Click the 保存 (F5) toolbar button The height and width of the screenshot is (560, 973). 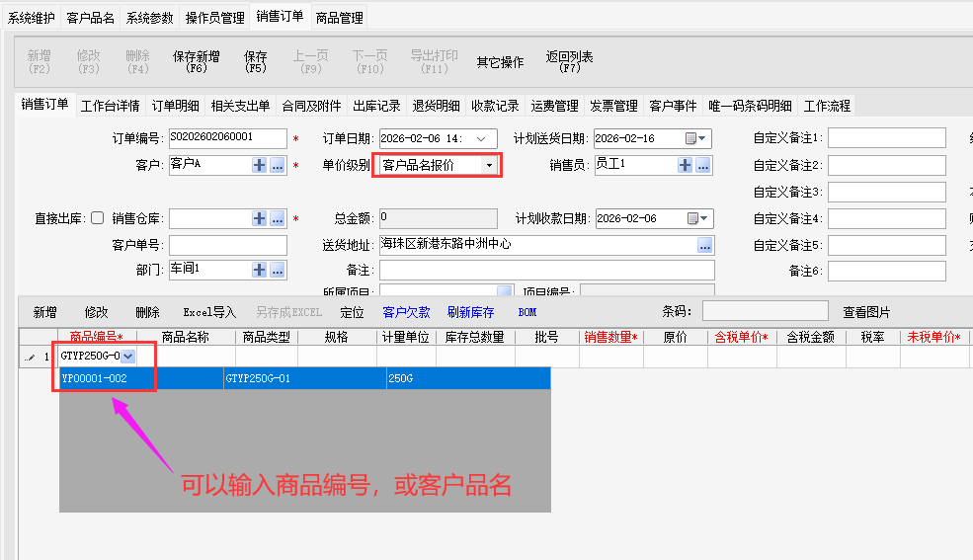tap(256, 62)
